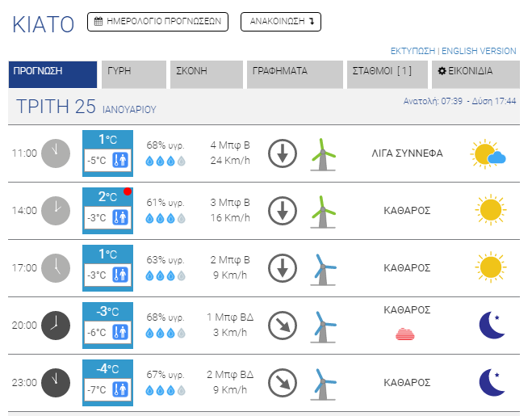The image size is (532, 416).
Task: Click the humidity droplets at 11:00
Action: pos(165,161)
